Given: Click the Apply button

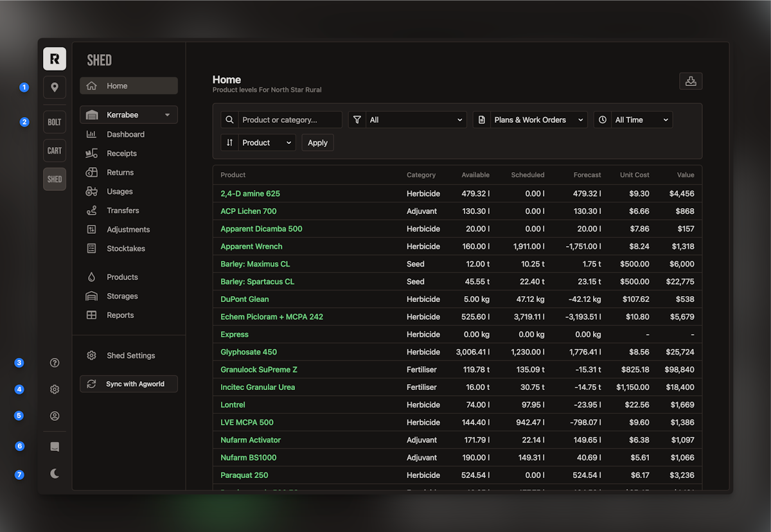Looking at the screenshot, I should click(317, 143).
